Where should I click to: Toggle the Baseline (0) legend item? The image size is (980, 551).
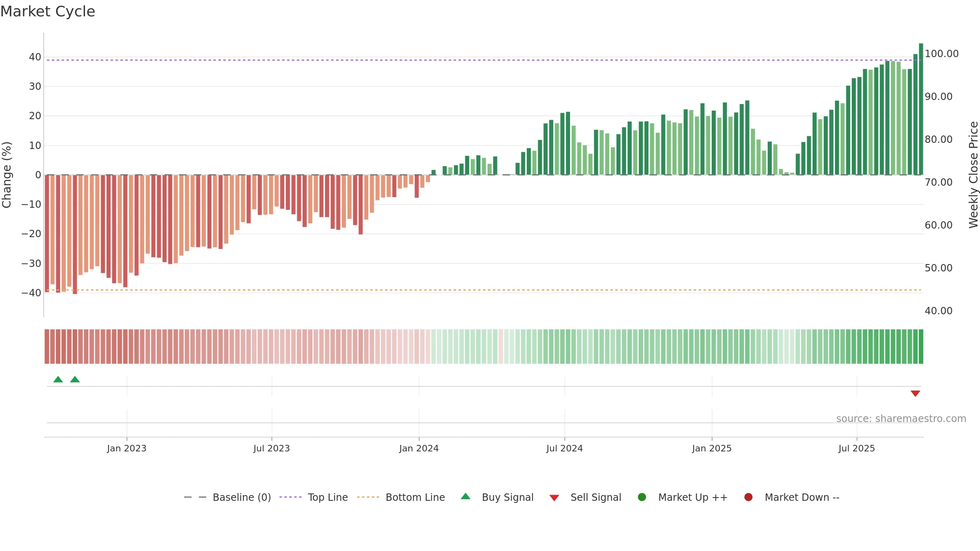tap(227, 497)
